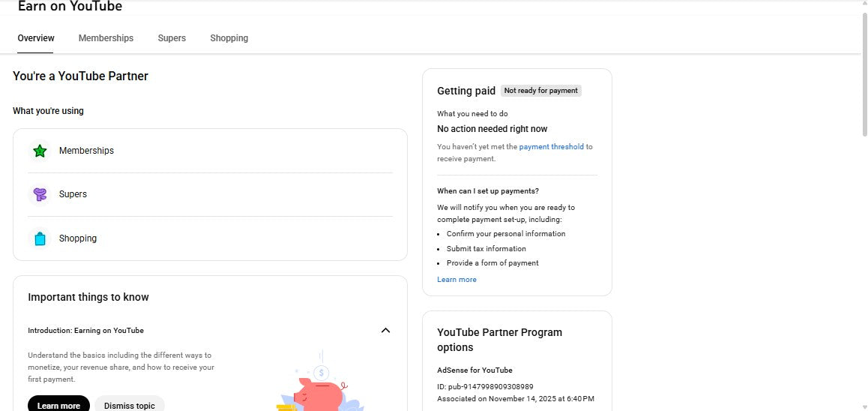Click the You're a YouTube Partner heading
The width and height of the screenshot is (868, 411).
pos(80,76)
